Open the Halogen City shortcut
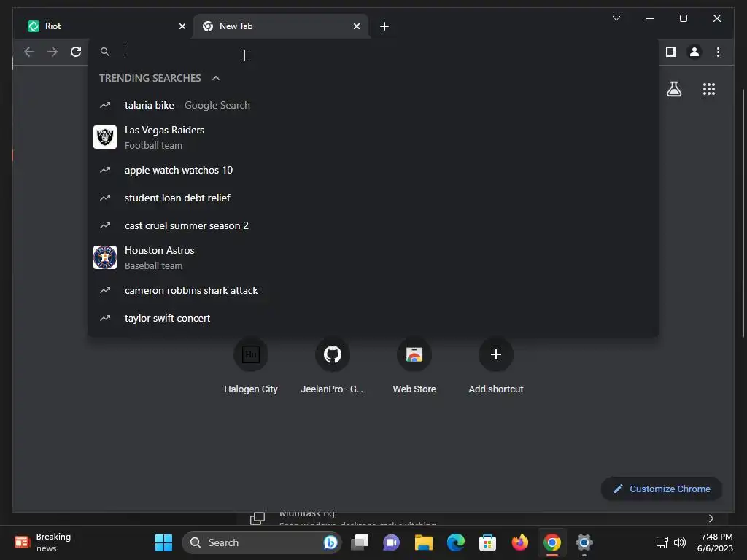 click(x=251, y=366)
